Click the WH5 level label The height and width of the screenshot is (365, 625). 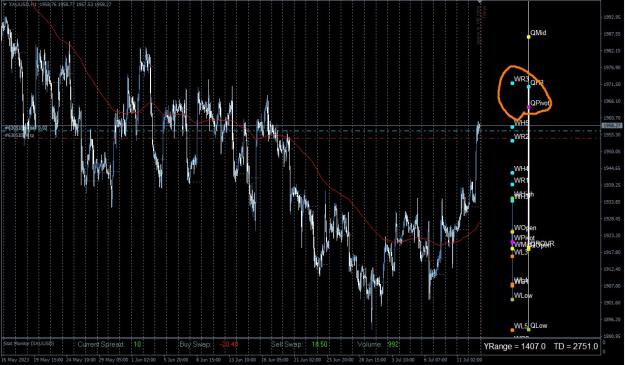pos(521,123)
